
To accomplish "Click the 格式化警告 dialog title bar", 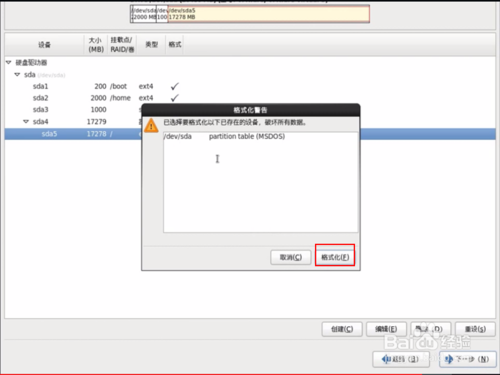I will tap(251, 110).
